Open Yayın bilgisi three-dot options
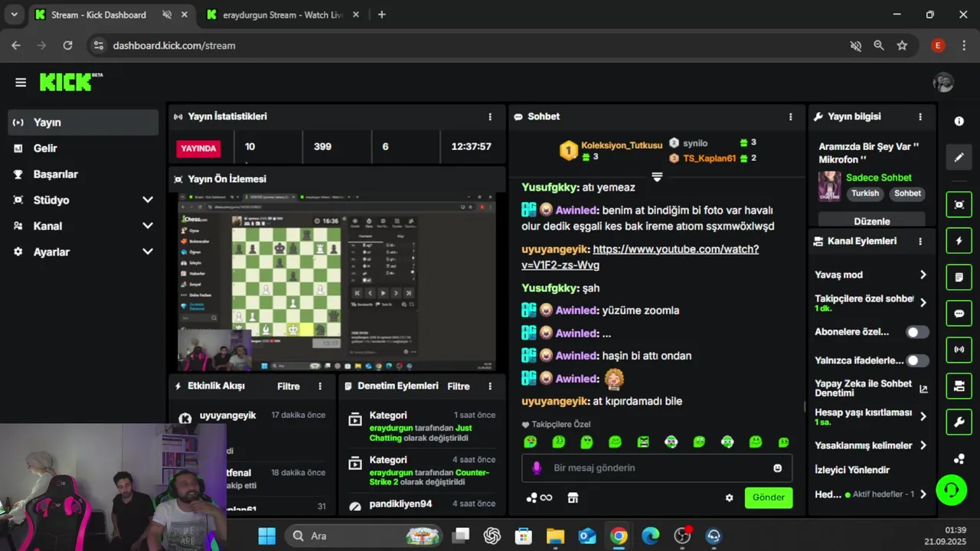Viewport: 980px width, 551px height. pyautogui.click(x=920, y=116)
